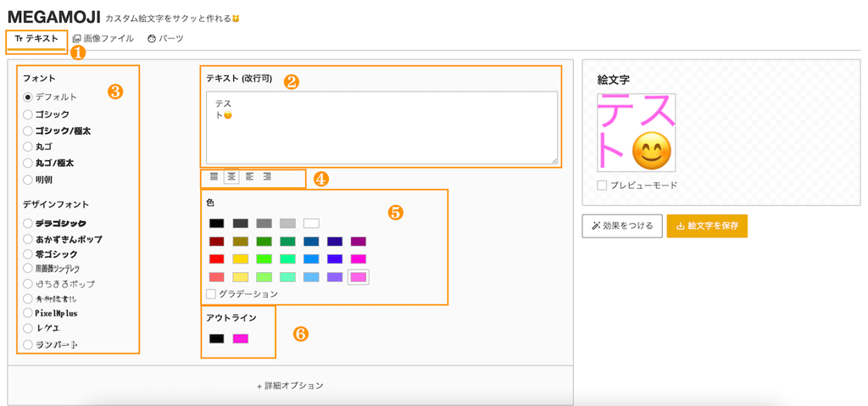Select the justify text alignment icon
This screenshot has height=406, width=868.
coord(214,176)
